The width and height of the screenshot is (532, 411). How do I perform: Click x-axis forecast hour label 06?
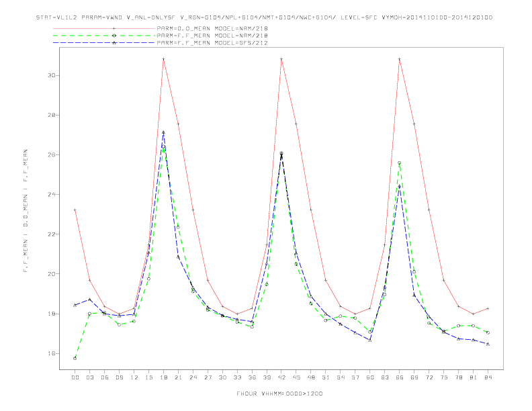tap(105, 377)
